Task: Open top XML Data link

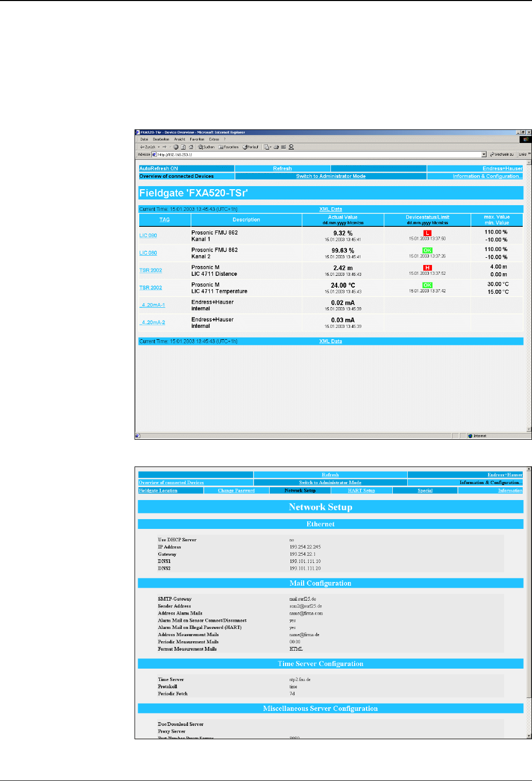Action: tap(330, 209)
